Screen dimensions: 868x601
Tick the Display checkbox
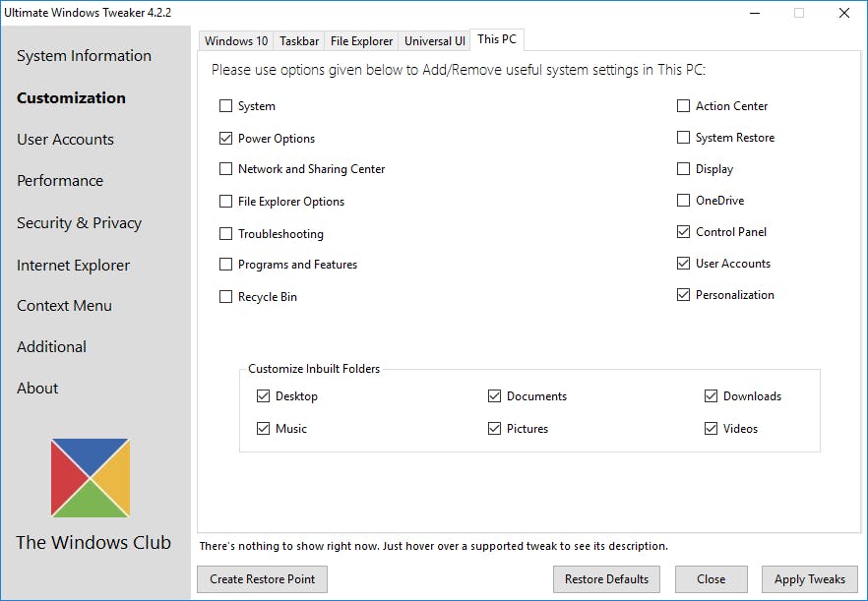tap(684, 169)
